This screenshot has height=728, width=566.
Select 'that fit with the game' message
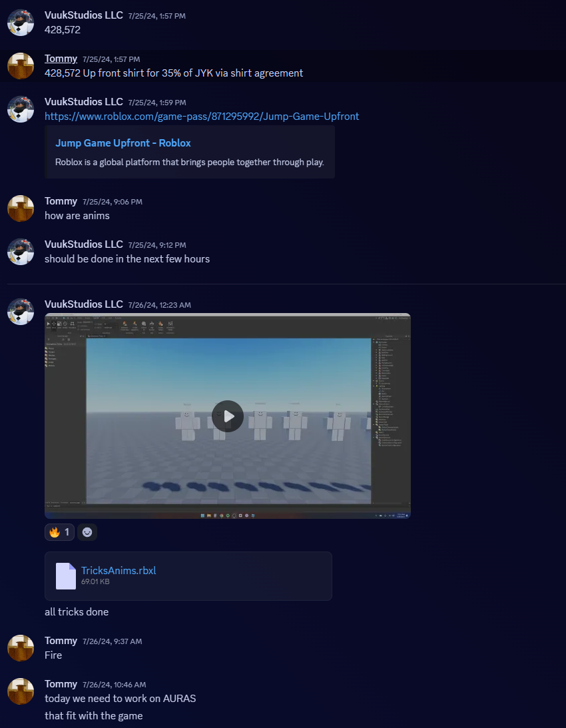pyautogui.click(x=94, y=716)
